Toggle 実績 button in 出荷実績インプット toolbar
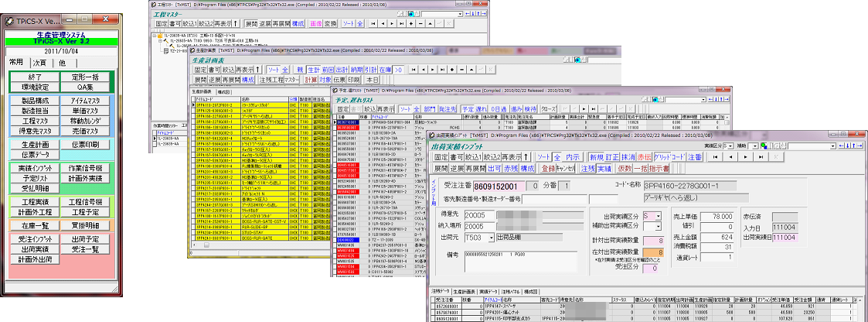 604,169
